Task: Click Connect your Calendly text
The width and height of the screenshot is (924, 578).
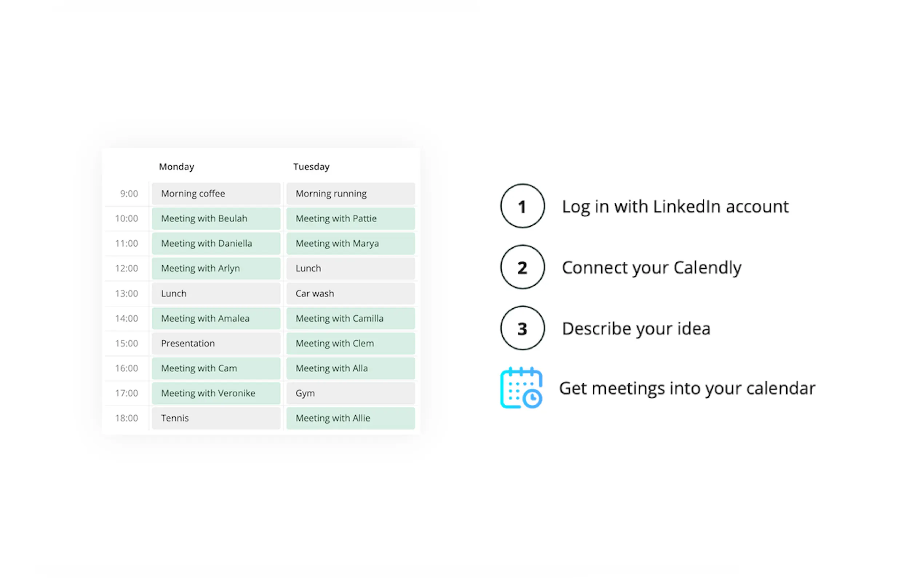Action: (652, 268)
